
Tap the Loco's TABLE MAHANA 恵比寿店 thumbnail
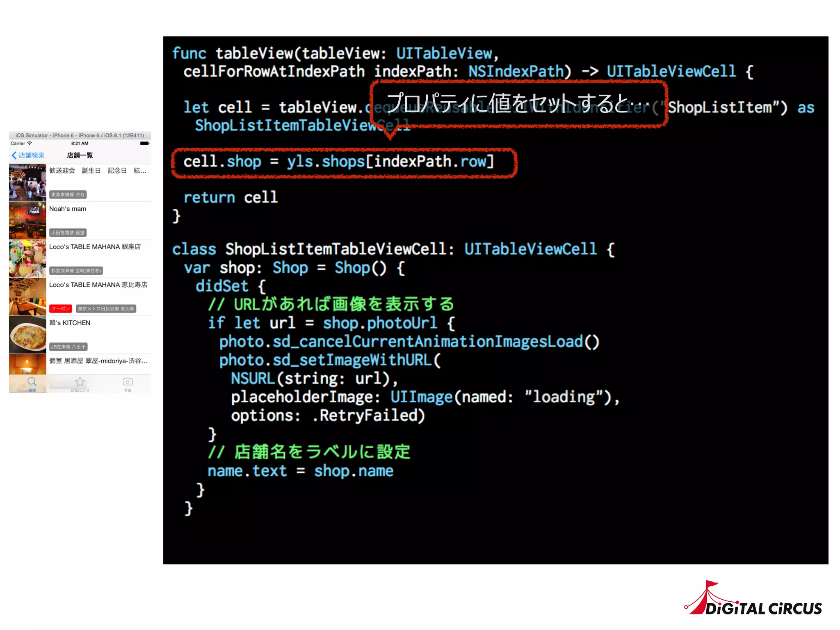pyautogui.click(x=27, y=297)
